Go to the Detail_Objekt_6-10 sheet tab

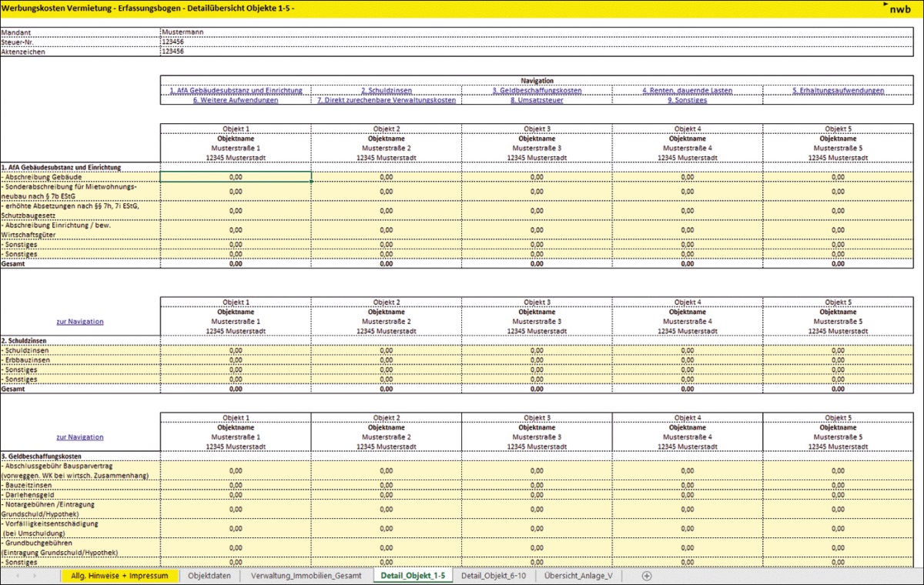[493, 576]
